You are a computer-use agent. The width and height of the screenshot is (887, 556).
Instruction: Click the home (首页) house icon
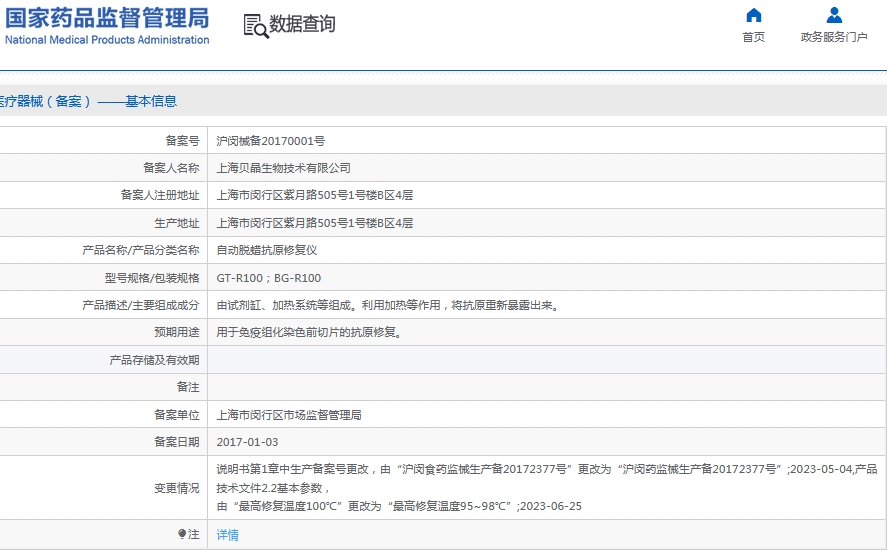coord(753,15)
